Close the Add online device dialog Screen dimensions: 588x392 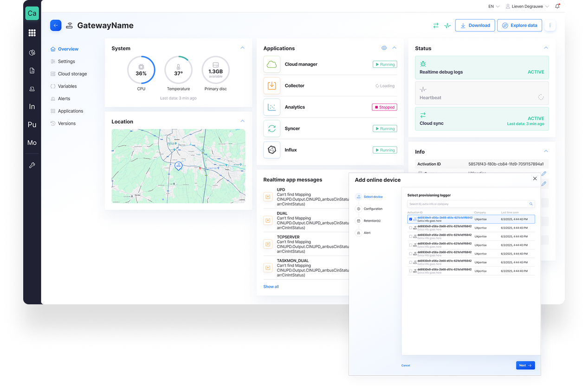(535, 179)
